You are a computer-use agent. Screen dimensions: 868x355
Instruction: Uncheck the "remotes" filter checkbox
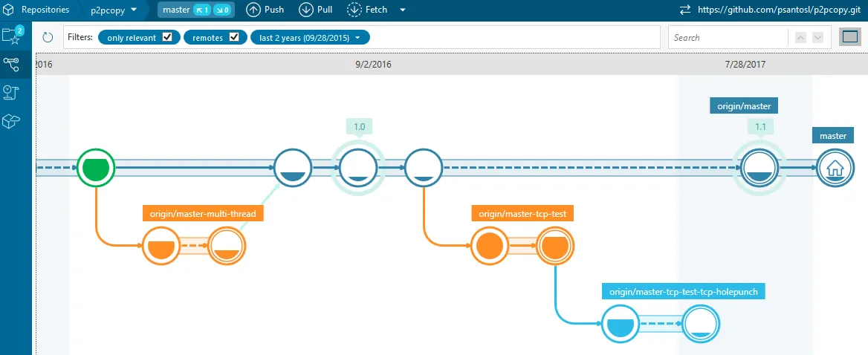click(x=234, y=38)
